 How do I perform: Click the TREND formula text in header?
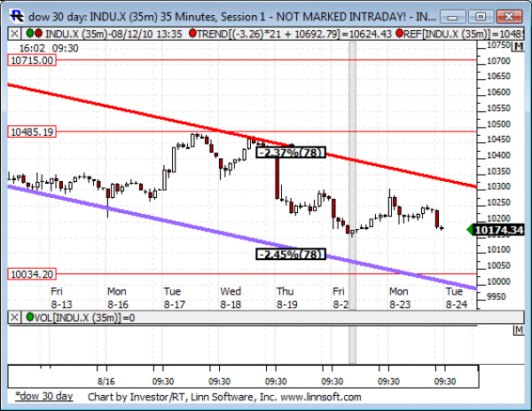tap(293, 34)
